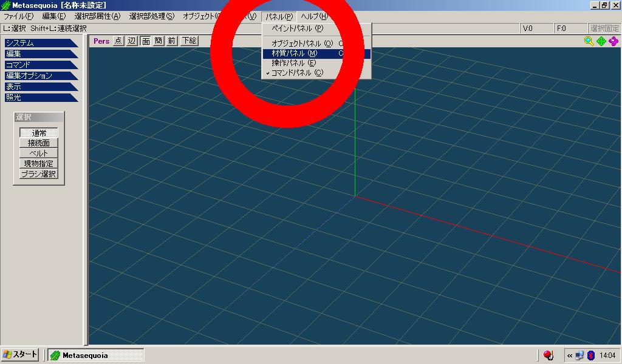Select 通常 selection mode

pyautogui.click(x=39, y=133)
